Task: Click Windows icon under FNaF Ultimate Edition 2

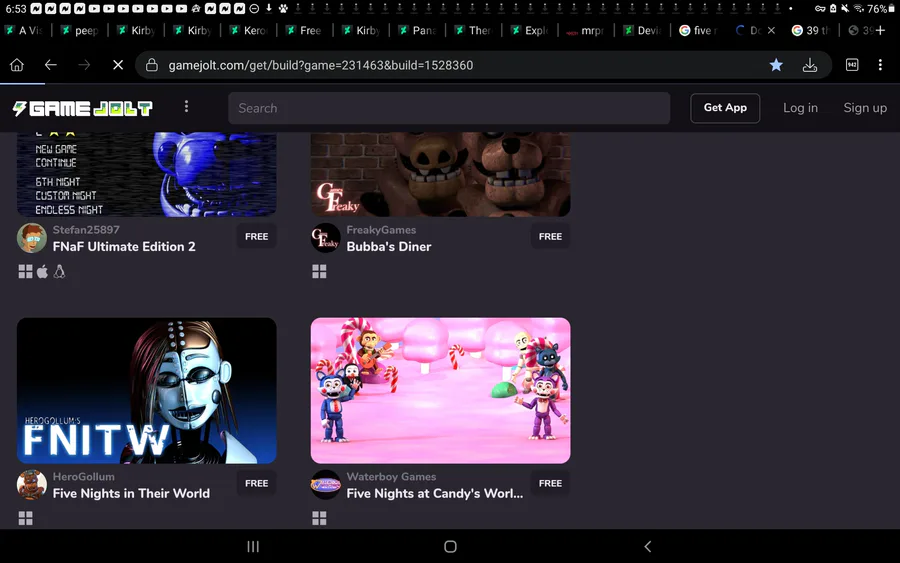Action: tap(25, 271)
